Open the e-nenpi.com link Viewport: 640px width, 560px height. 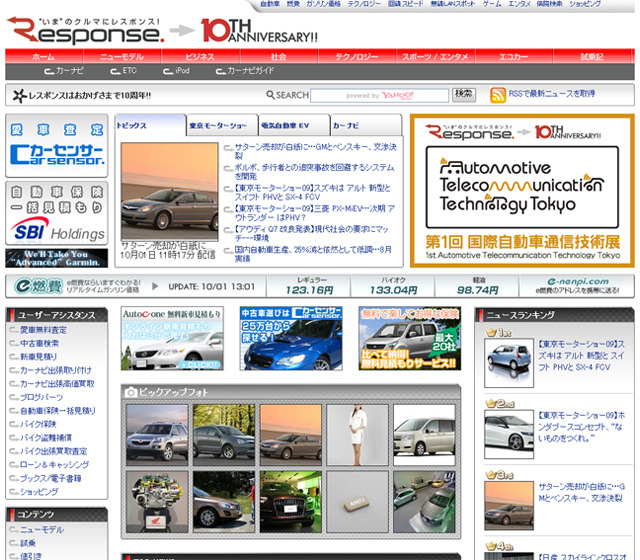point(578,281)
